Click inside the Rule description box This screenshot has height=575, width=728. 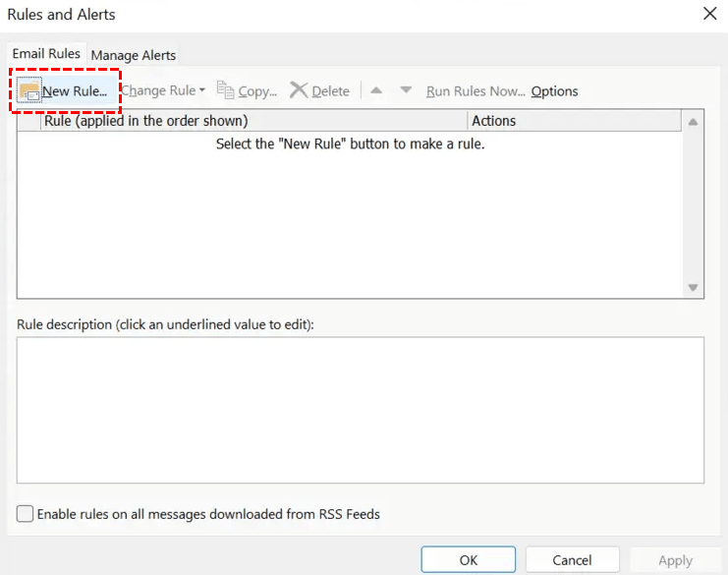coord(361,410)
